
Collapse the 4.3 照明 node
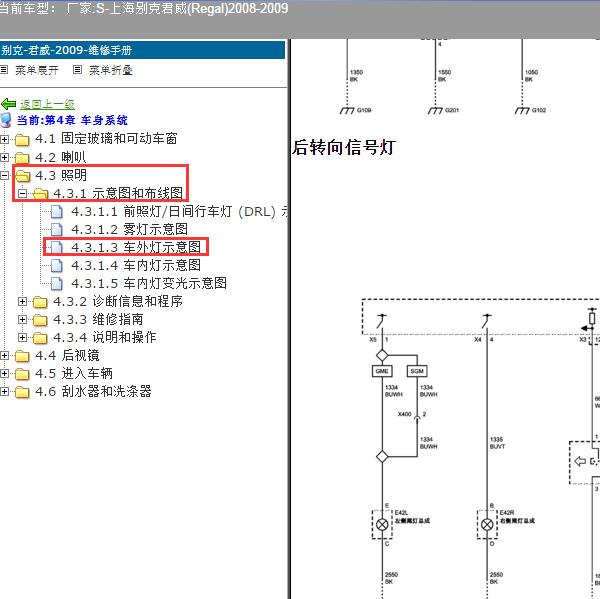pyautogui.click(x=4, y=175)
